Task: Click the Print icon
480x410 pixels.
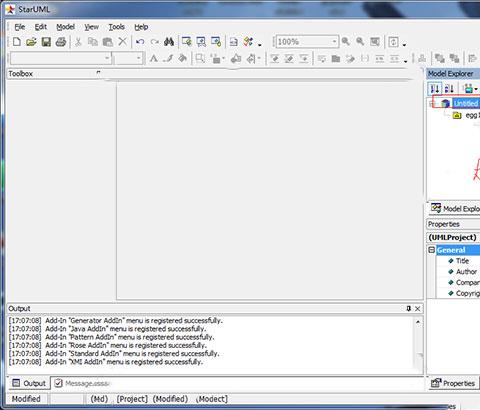Action: (61, 42)
